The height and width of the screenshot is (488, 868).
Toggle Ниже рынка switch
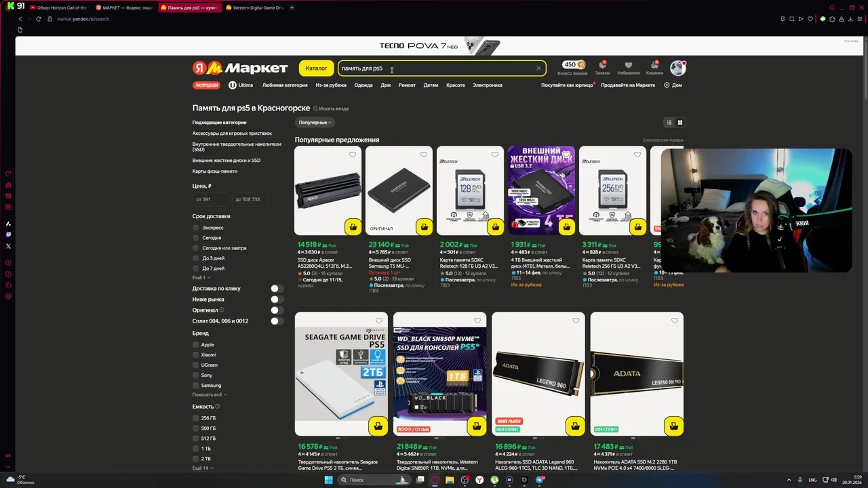coord(277,300)
